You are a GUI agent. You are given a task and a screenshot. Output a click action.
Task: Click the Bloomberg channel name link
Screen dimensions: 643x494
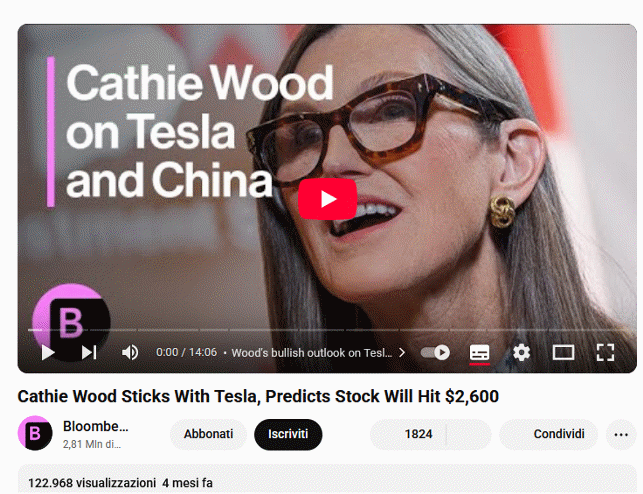click(x=96, y=426)
